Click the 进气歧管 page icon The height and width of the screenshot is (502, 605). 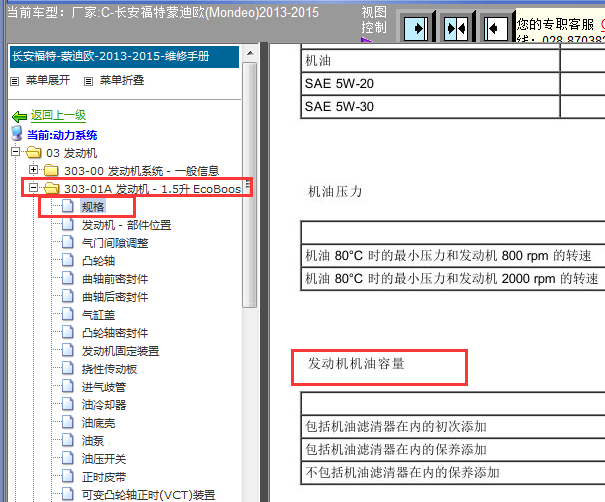click(x=68, y=386)
